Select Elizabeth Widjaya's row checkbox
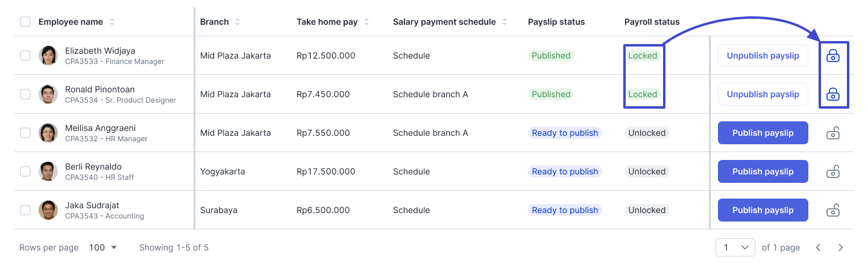868x268 pixels. [x=25, y=56]
